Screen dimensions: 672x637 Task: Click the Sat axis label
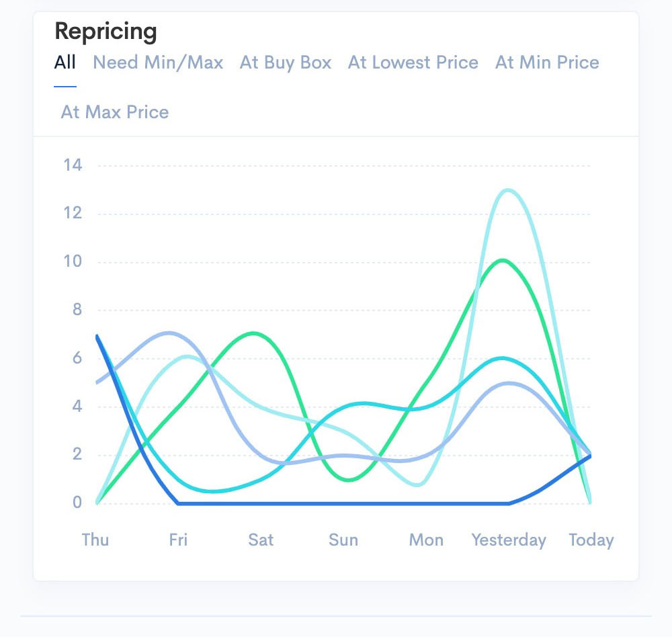[261, 540]
